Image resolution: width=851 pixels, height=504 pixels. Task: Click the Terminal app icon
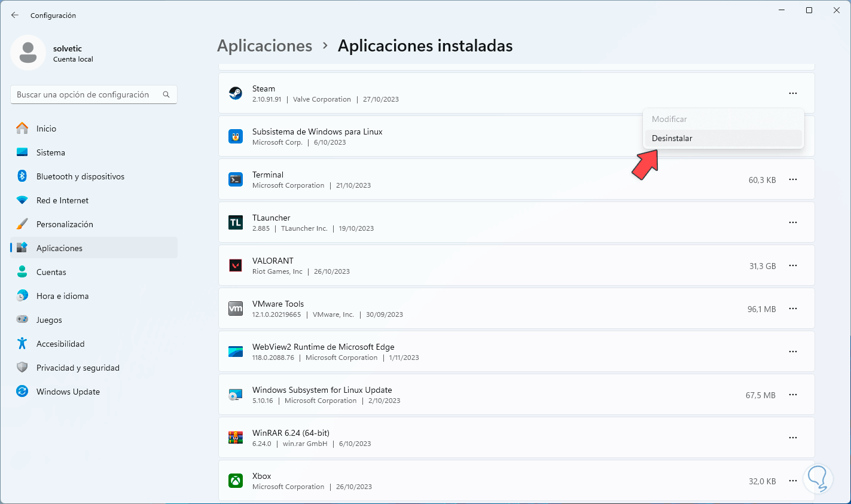click(236, 179)
